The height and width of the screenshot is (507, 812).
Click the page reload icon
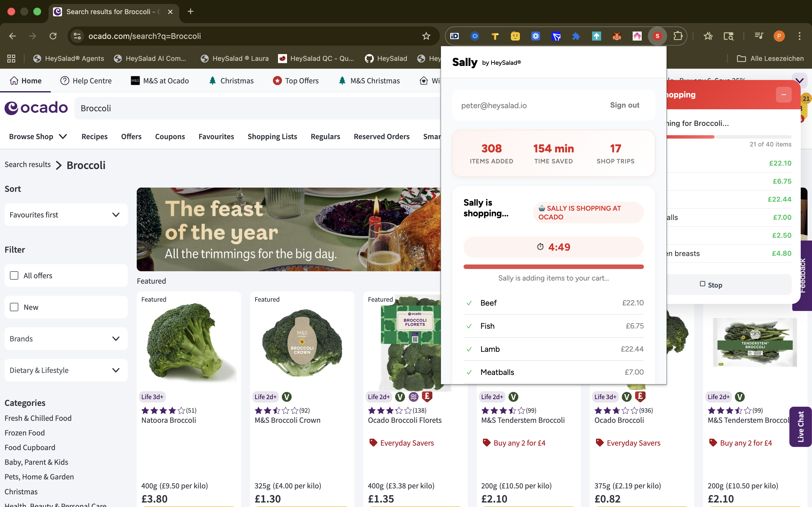click(53, 36)
